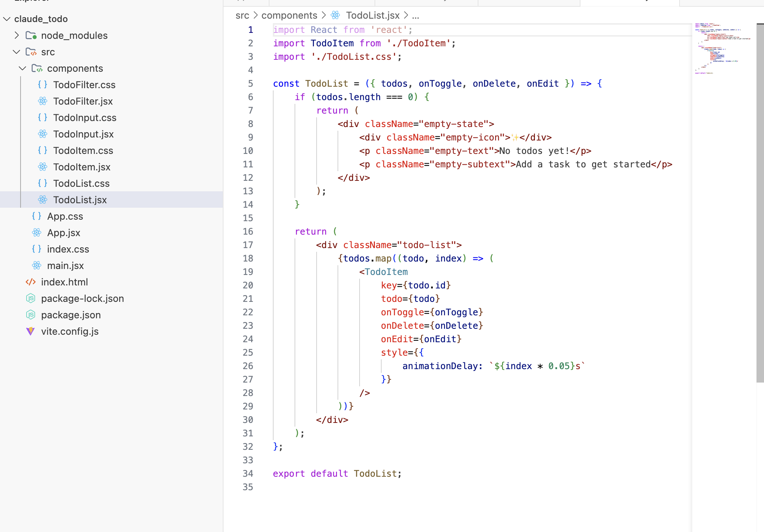Click the HTML icon beside index.html
Image resolution: width=764 pixels, height=532 pixels.
[x=31, y=282]
